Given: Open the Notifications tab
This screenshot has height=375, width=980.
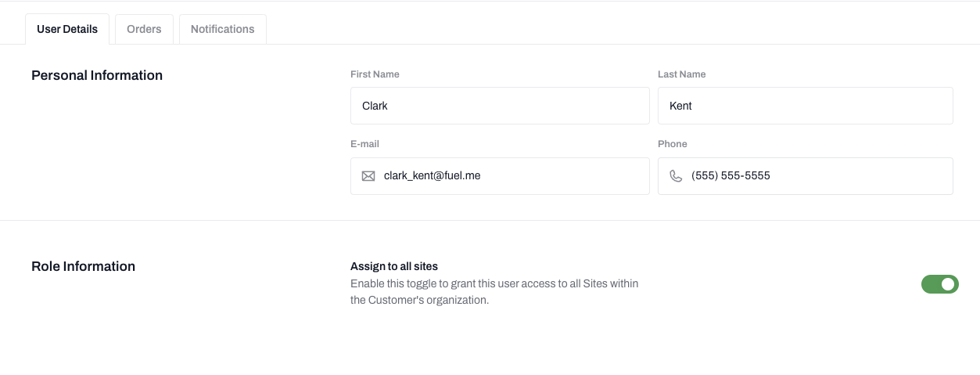Looking at the screenshot, I should click(222, 29).
